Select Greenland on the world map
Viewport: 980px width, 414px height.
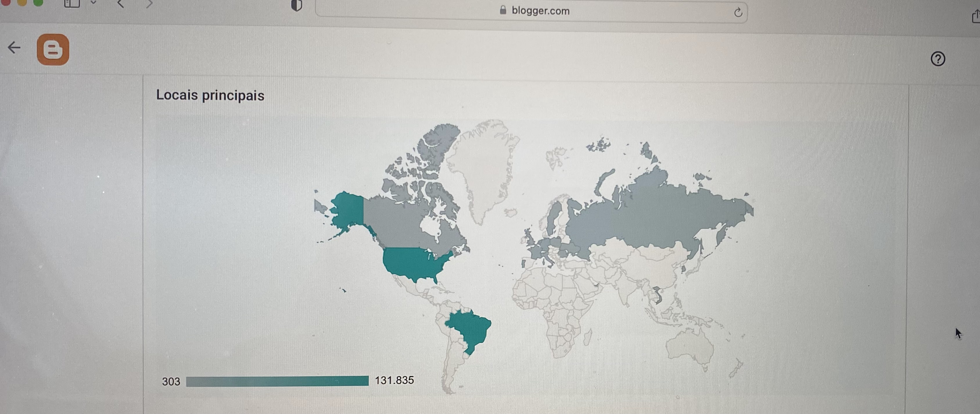click(x=485, y=167)
